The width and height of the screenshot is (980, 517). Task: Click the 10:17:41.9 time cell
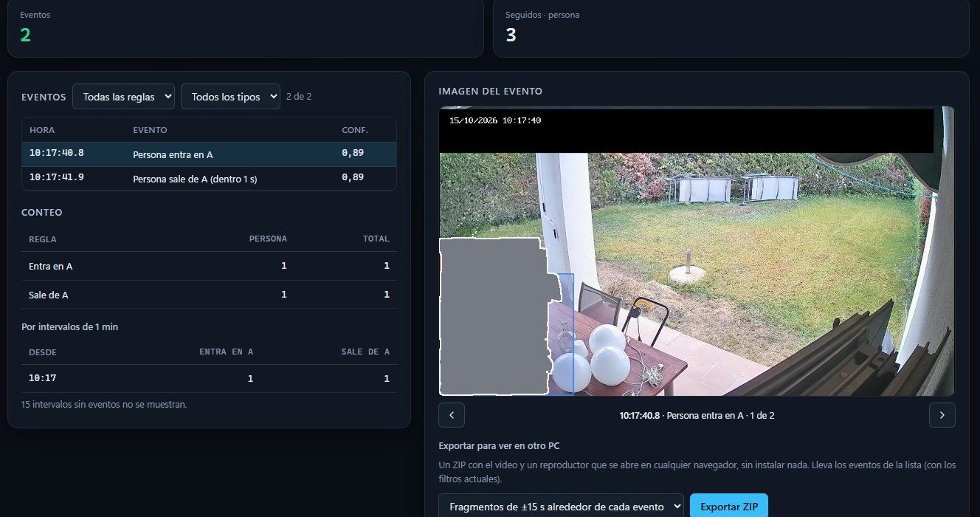tap(57, 177)
